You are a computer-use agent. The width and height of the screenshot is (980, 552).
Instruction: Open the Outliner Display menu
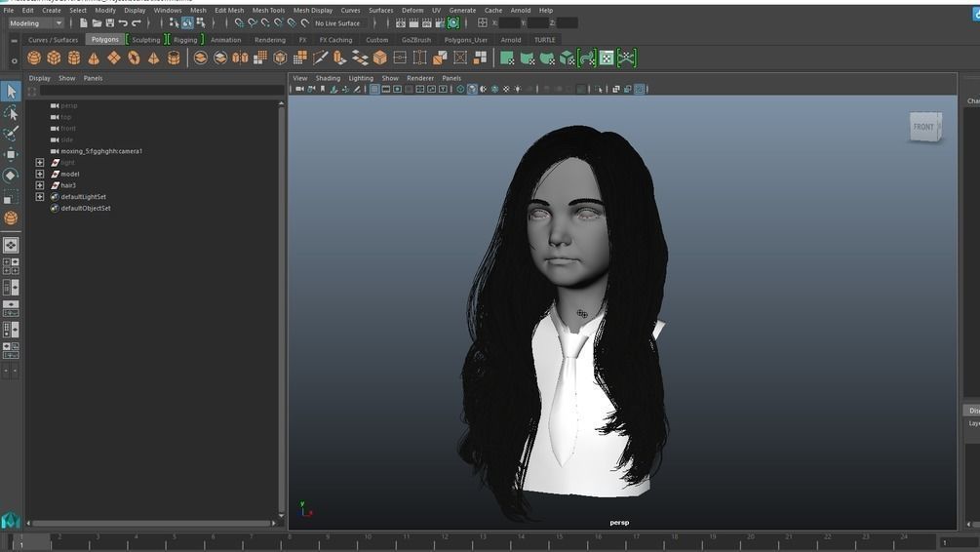tap(39, 78)
